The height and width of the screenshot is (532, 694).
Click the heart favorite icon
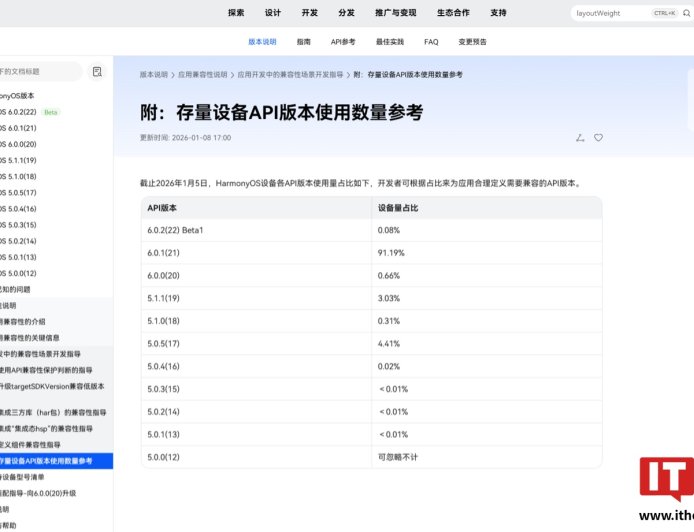point(598,138)
